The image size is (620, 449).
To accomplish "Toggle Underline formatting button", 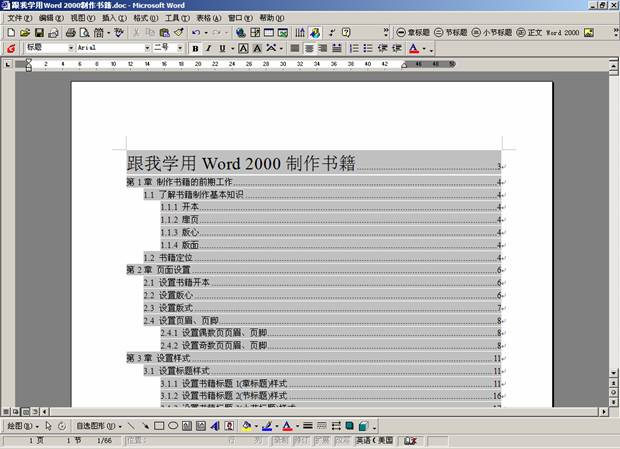I will pos(223,48).
